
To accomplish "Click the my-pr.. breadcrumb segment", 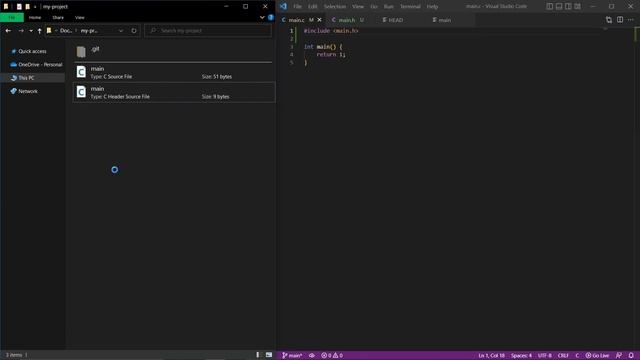I will pyautogui.click(x=89, y=31).
